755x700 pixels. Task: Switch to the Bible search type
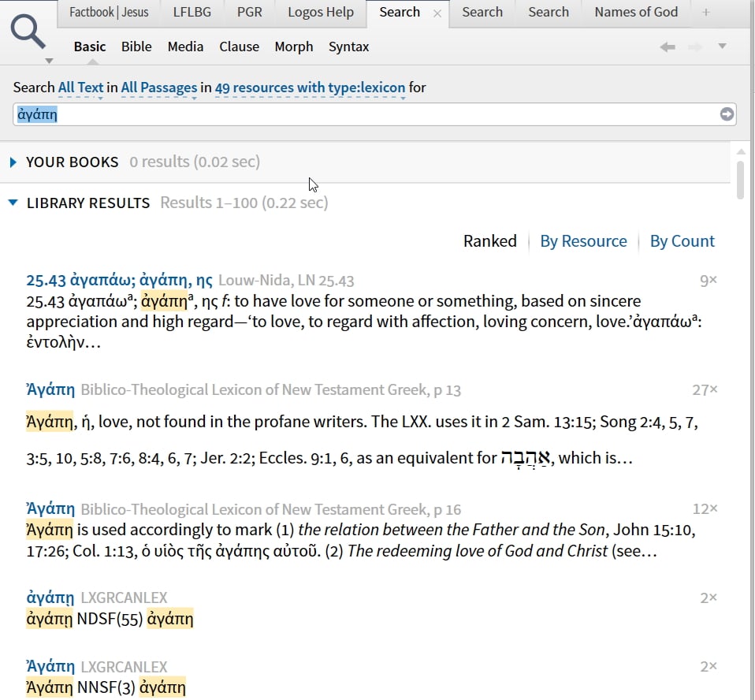tap(136, 47)
